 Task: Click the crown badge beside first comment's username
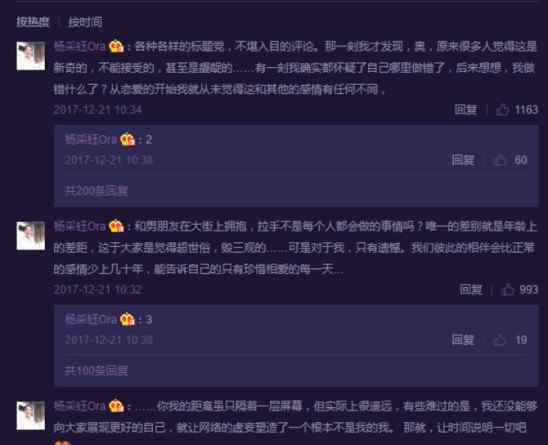[x=116, y=46]
